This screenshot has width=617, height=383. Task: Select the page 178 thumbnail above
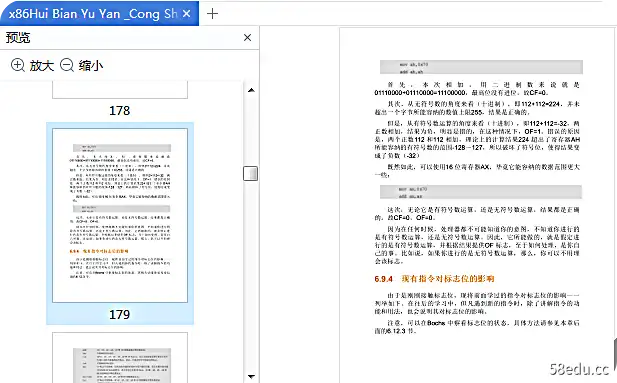coord(120,90)
